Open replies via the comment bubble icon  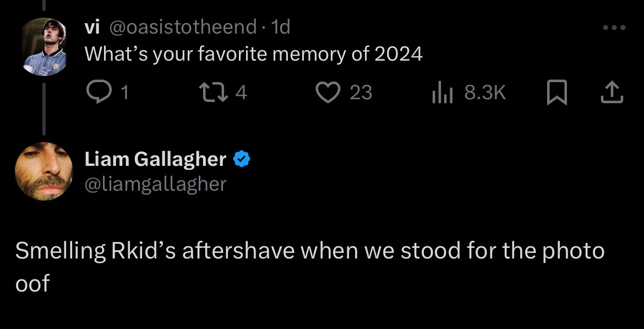(97, 92)
